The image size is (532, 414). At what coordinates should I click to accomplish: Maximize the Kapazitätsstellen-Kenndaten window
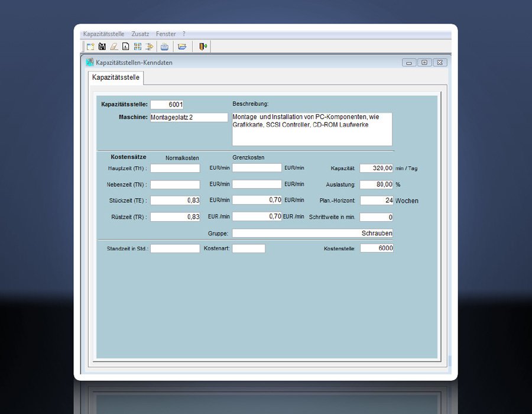coord(424,63)
